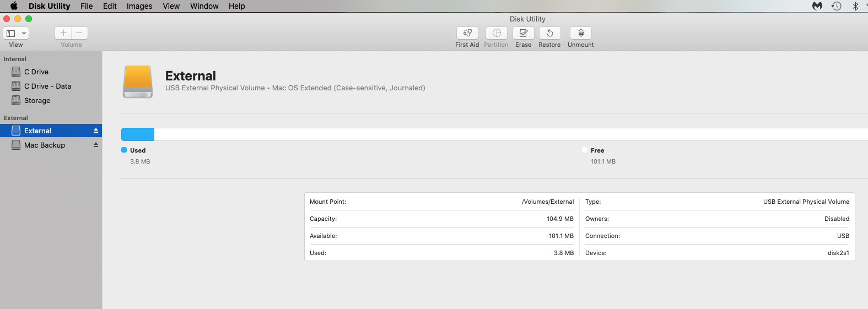The height and width of the screenshot is (309, 868).
Task: Click the Connection value USB
Action: click(x=843, y=236)
